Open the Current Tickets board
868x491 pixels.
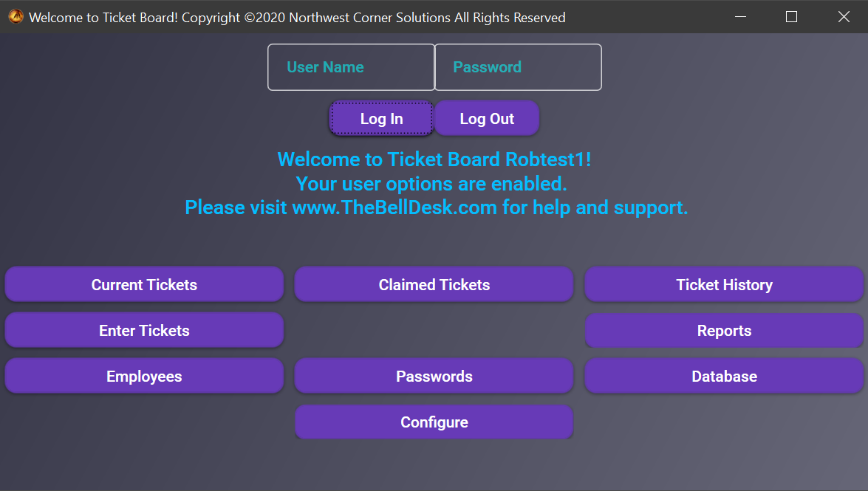pyautogui.click(x=144, y=284)
